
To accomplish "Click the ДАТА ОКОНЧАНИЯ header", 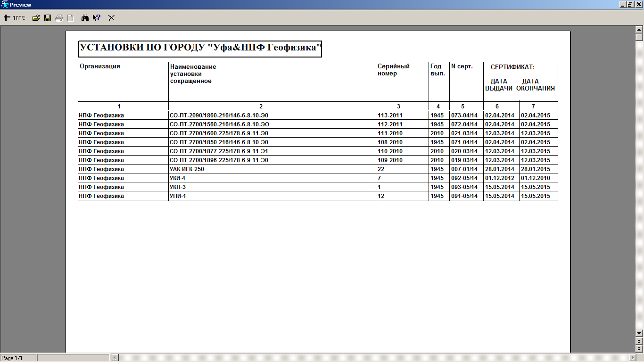I will 535,85.
